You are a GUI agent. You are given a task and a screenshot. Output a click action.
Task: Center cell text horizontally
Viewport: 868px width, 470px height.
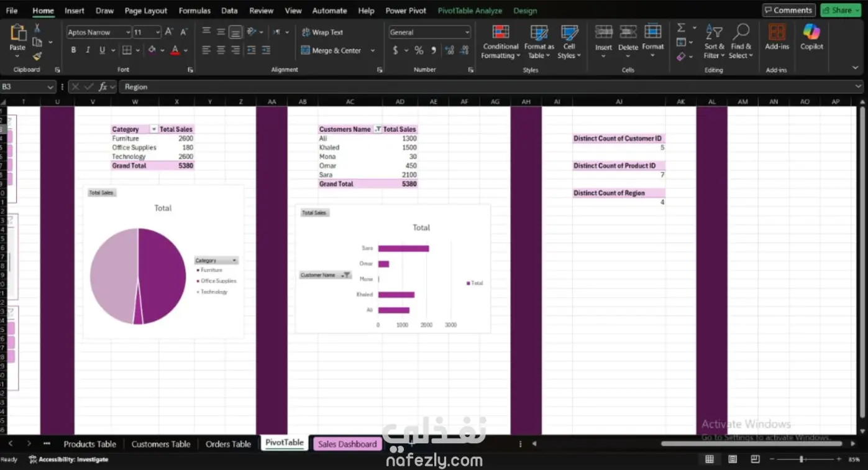(221, 50)
